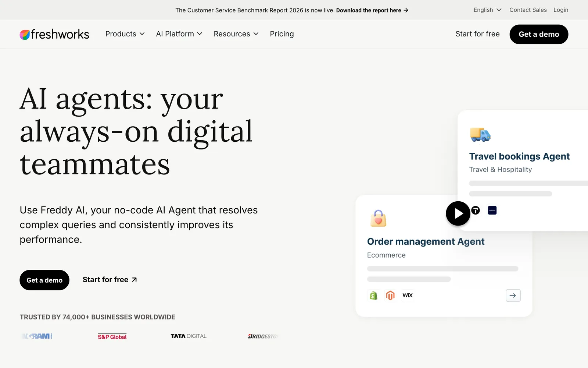Click the Ingram logo
The image size is (588, 368).
tap(36, 336)
